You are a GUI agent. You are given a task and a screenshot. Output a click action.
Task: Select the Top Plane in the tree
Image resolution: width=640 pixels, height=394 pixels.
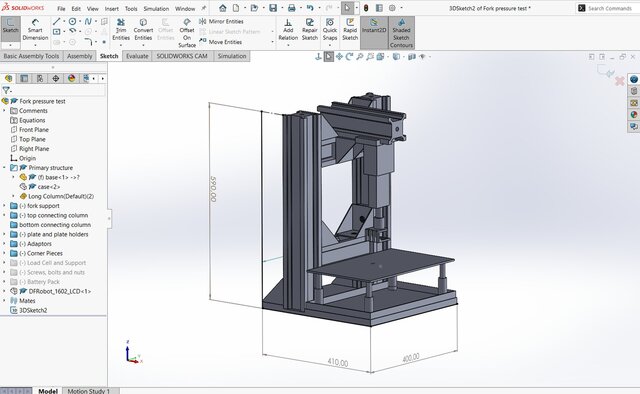[32, 139]
